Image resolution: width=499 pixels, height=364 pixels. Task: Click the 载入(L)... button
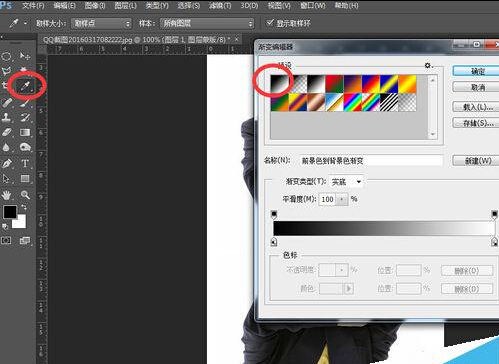point(476,107)
